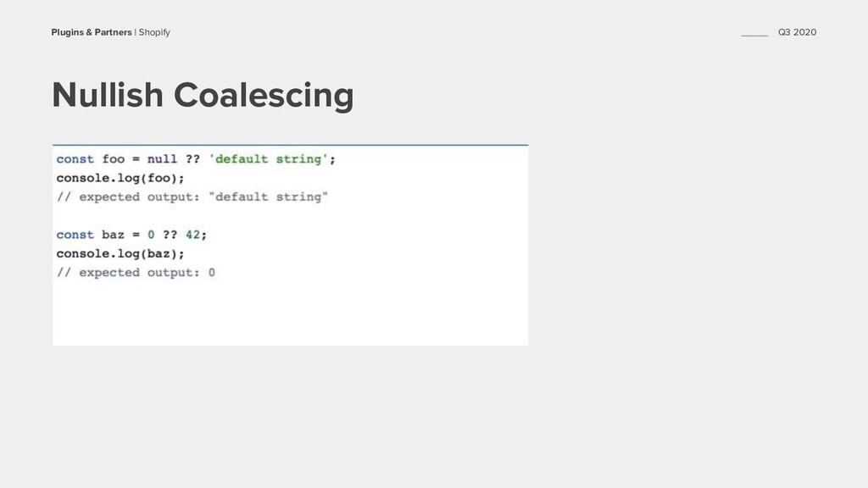Image resolution: width=868 pixels, height=488 pixels.
Task: Click the 'null' value in first line
Action: tap(162, 159)
